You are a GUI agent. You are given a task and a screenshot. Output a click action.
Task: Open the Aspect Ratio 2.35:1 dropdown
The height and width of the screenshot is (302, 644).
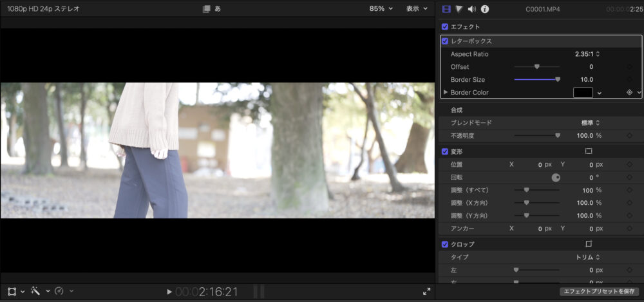coord(587,54)
